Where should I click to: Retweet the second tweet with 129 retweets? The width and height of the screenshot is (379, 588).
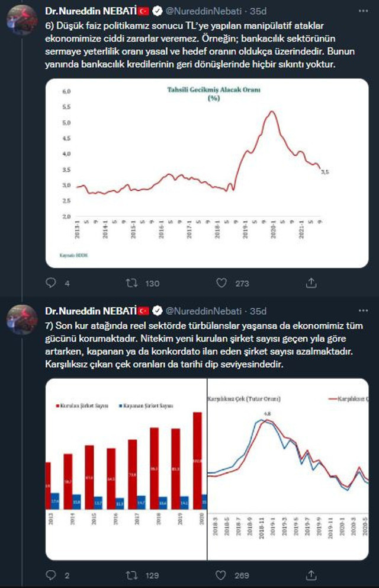point(131,575)
